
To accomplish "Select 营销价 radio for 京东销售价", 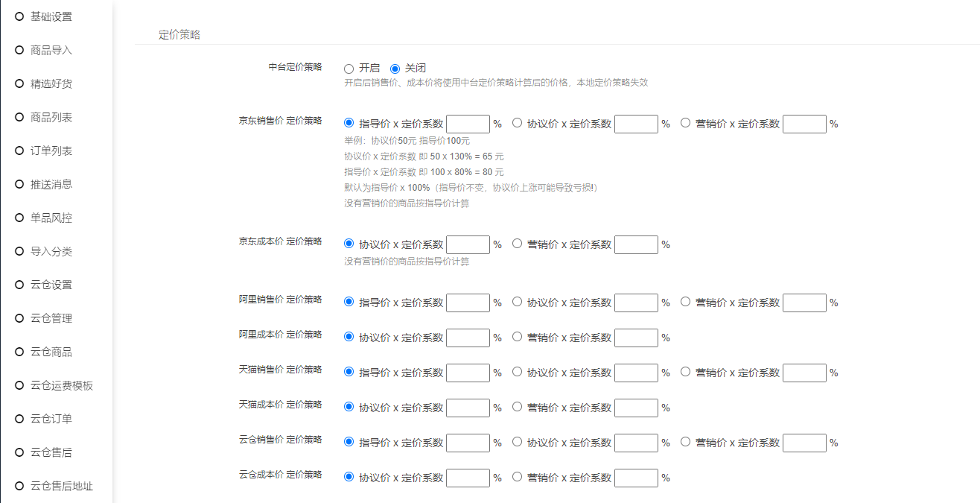I will [x=685, y=123].
